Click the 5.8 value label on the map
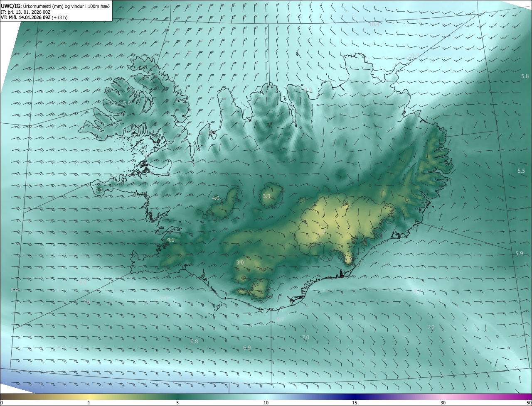This screenshot has height=406, width=532. (525, 76)
